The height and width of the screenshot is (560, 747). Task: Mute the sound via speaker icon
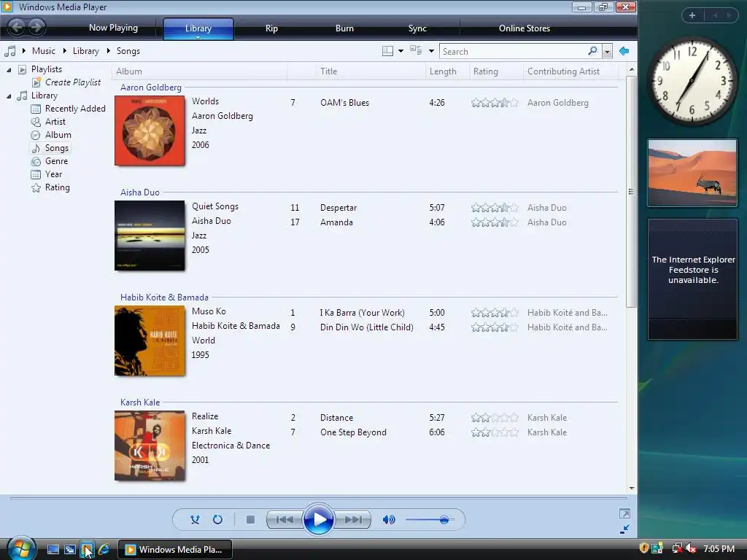pyautogui.click(x=389, y=519)
